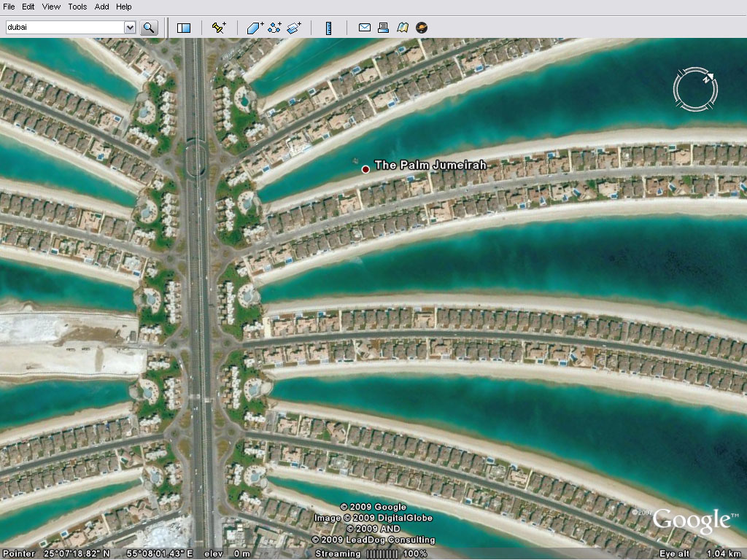The height and width of the screenshot is (560, 747).
Task: Click the latitude 25°07'18.82" N readout
Action: [77, 553]
